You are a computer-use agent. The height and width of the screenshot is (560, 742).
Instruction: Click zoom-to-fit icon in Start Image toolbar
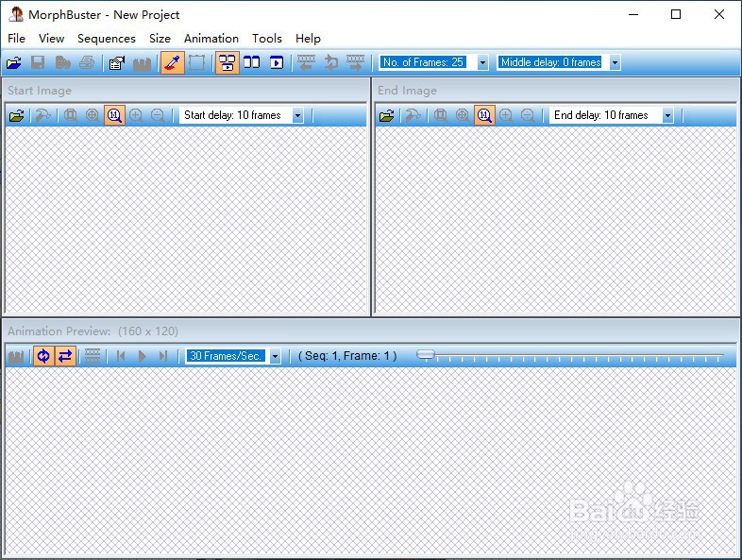click(x=71, y=115)
